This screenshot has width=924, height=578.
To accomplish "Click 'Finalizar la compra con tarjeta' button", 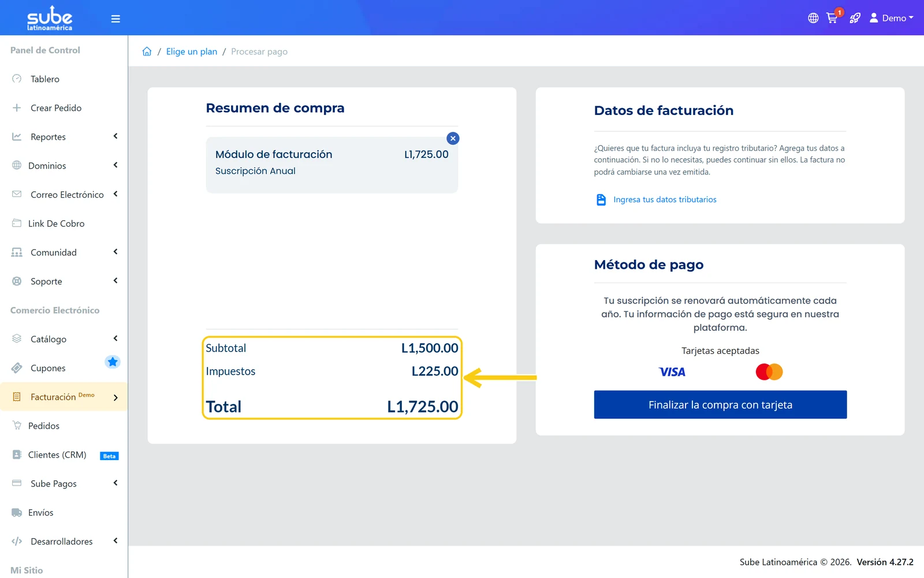I will [x=720, y=405].
